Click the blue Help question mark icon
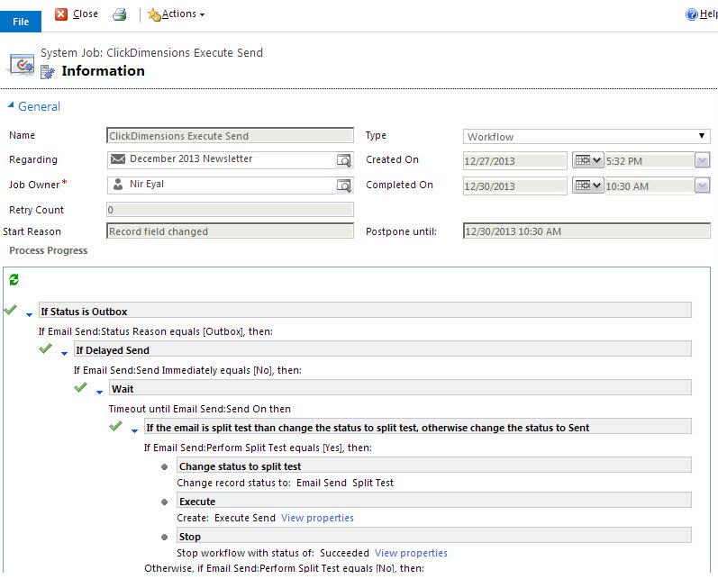 692,14
